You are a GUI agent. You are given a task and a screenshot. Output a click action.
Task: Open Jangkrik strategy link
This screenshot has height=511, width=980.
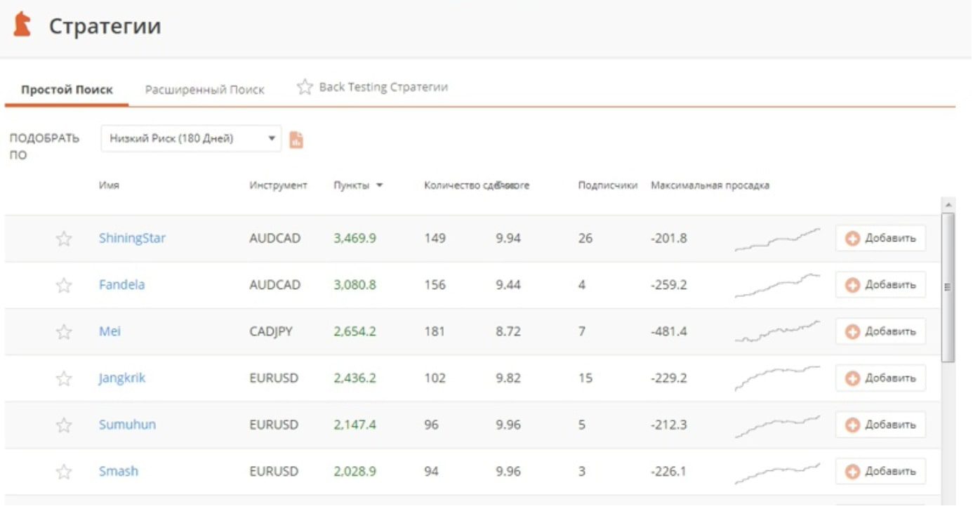(122, 378)
